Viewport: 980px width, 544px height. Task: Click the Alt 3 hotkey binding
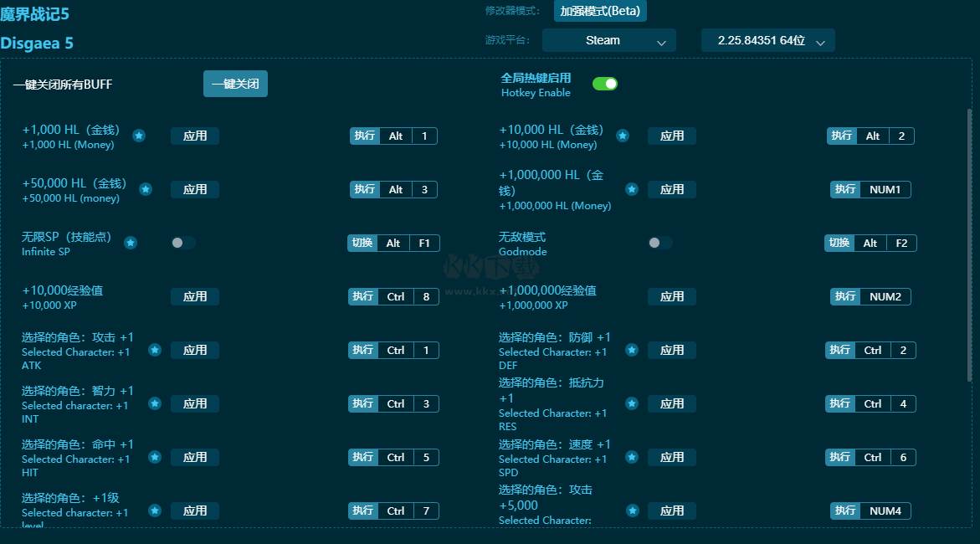point(393,189)
